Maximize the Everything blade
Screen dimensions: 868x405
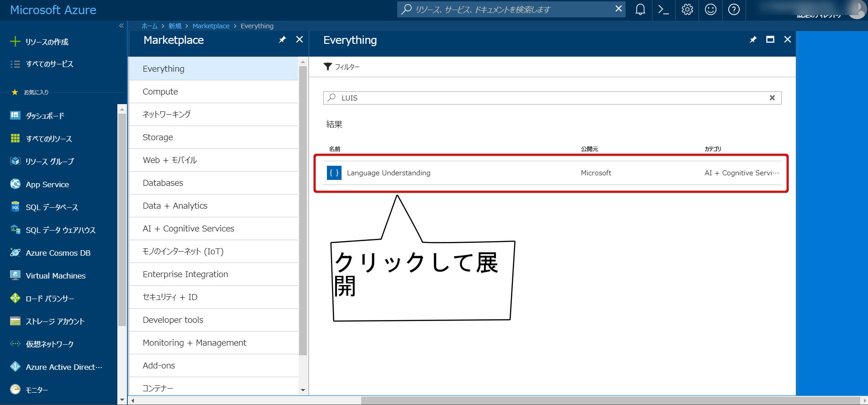pyautogui.click(x=770, y=40)
